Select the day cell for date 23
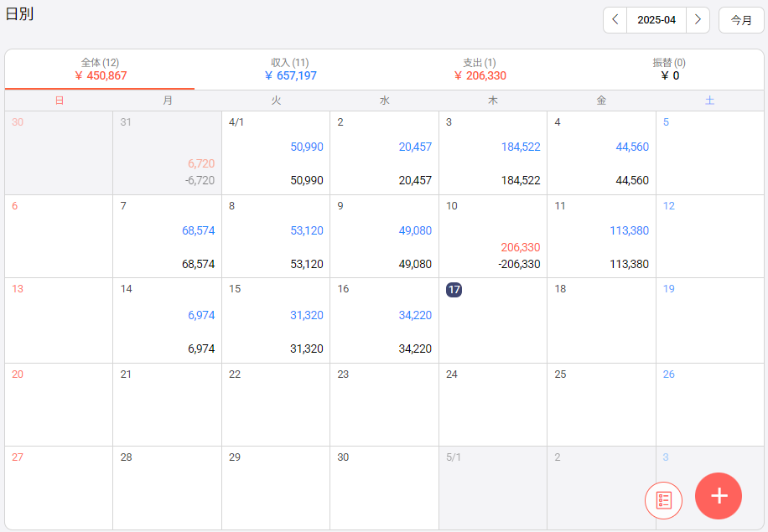 (x=385, y=405)
